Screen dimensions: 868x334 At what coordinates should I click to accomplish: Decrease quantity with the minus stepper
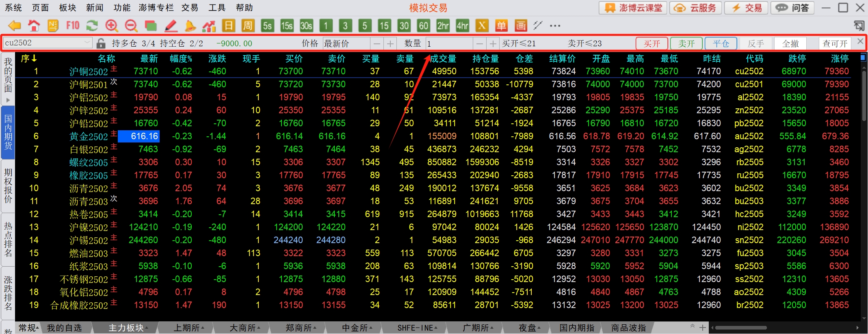pyautogui.click(x=480, y=43)
